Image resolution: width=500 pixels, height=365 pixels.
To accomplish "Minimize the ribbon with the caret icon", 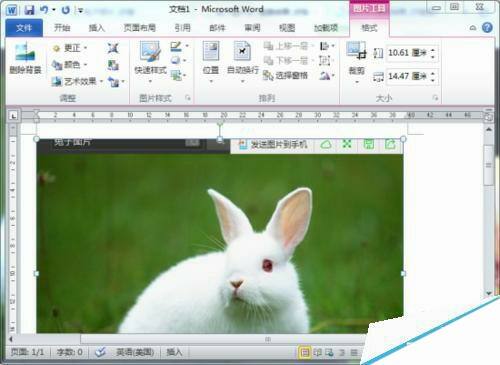I will 473,28.
